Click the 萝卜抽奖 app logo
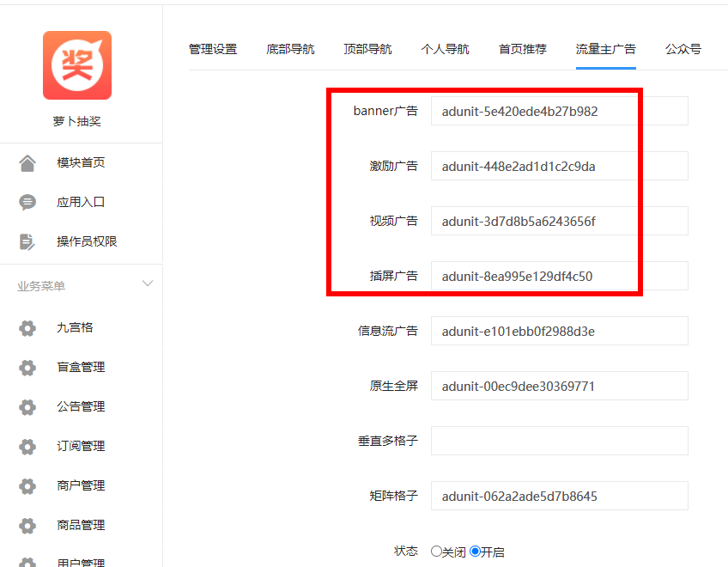 click(77, 65)
